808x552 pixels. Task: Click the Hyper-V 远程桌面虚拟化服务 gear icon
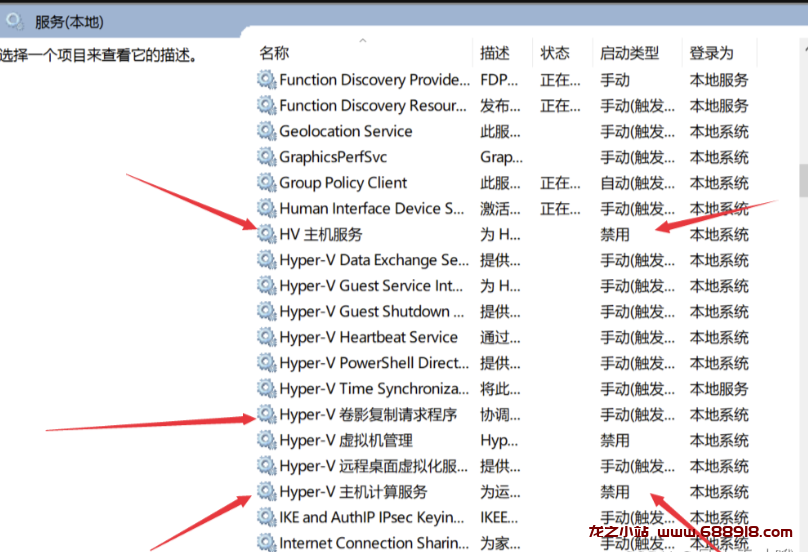tap(266, 466)
